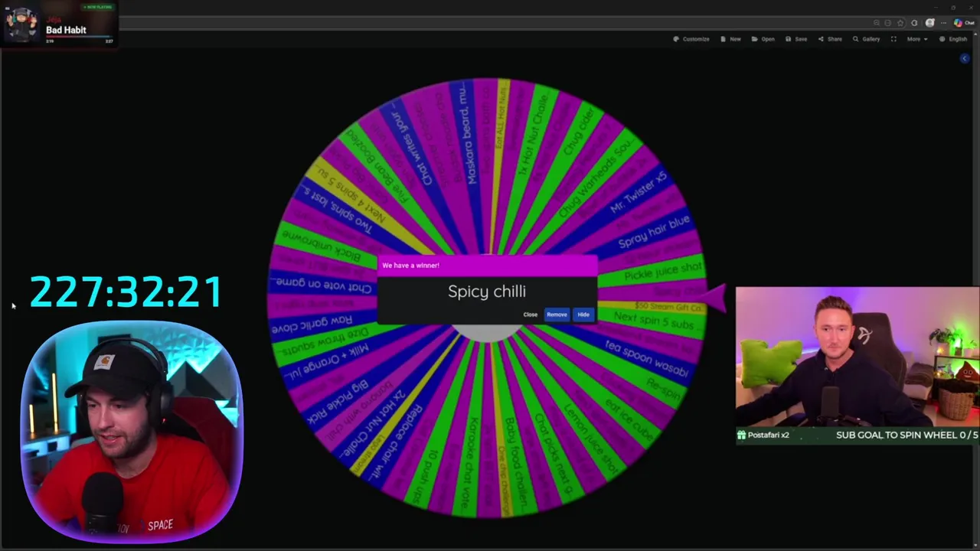The image size is (980, 551).
Task: Click the 'Baby food challen...' wheel slice
Action: (x=514, y=465)
